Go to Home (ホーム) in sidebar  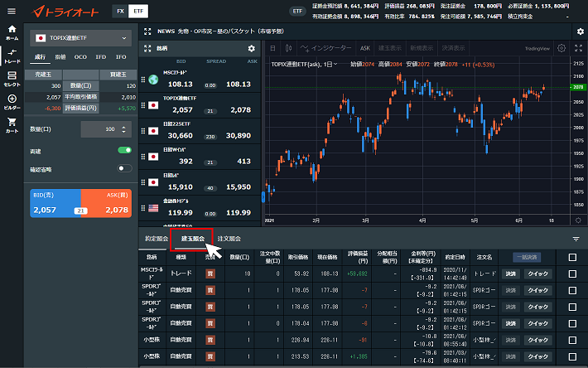click(12, 32)
